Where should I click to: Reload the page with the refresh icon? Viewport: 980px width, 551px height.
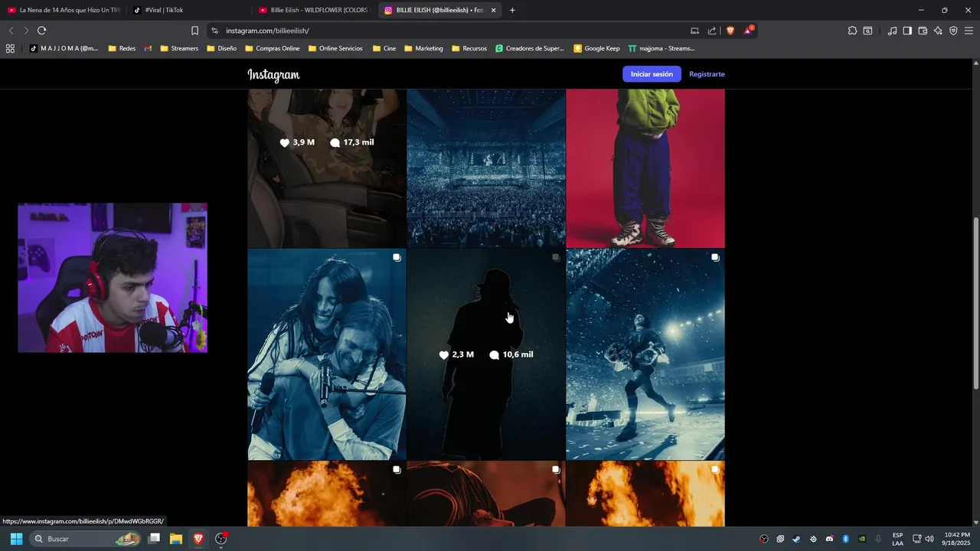(41, 31)
